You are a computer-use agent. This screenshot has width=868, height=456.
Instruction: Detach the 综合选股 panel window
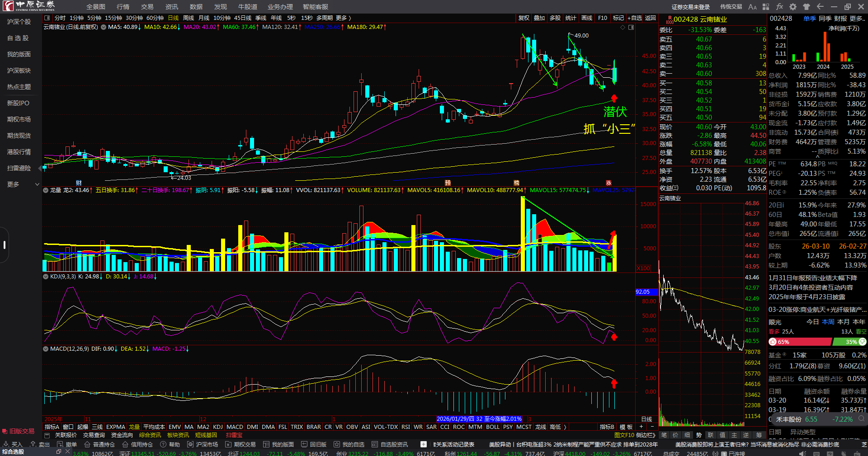(x=59, y=451)
